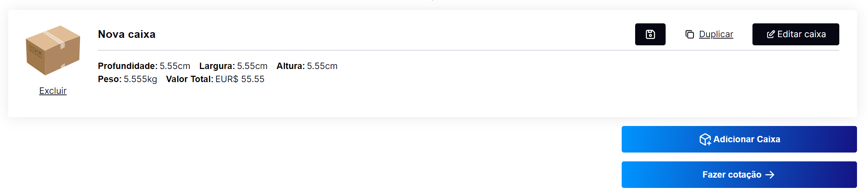This screenshot has width=868, height=195.
Task: Click the Altura 5.55cm value
Action: (x=322, y=66)
